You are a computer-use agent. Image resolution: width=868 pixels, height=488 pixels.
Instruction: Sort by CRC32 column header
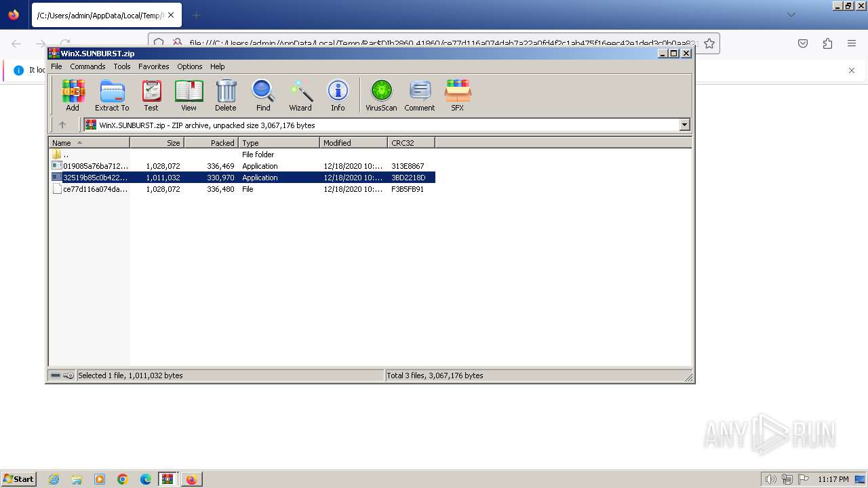(x=411, y=142)
